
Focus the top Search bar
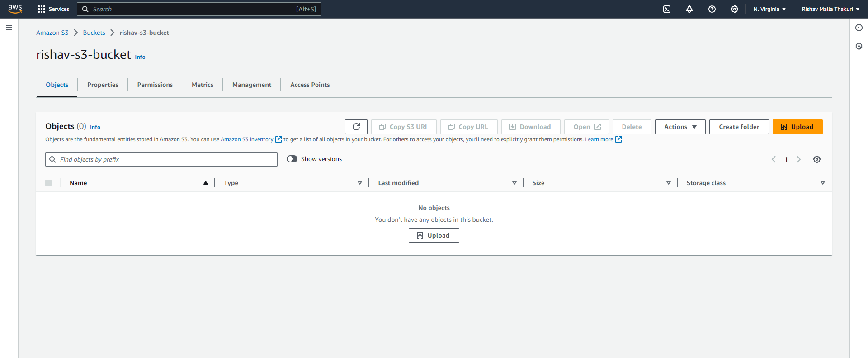(x=199, y=9)
